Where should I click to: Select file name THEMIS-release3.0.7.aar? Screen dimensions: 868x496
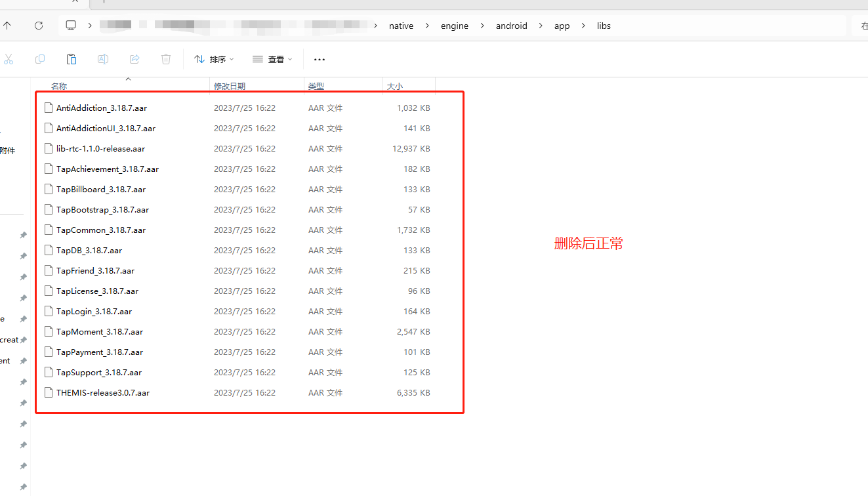tap(103, 392)
